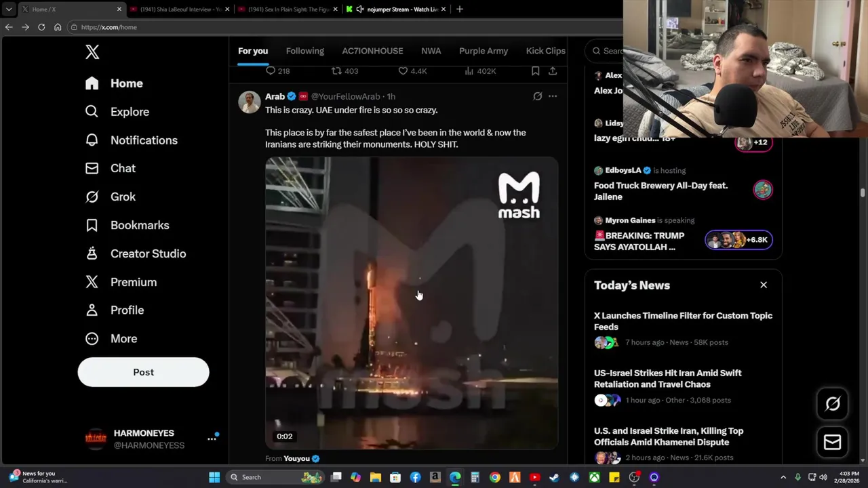
Task: Click the search box on X
Action: (606, 51)
